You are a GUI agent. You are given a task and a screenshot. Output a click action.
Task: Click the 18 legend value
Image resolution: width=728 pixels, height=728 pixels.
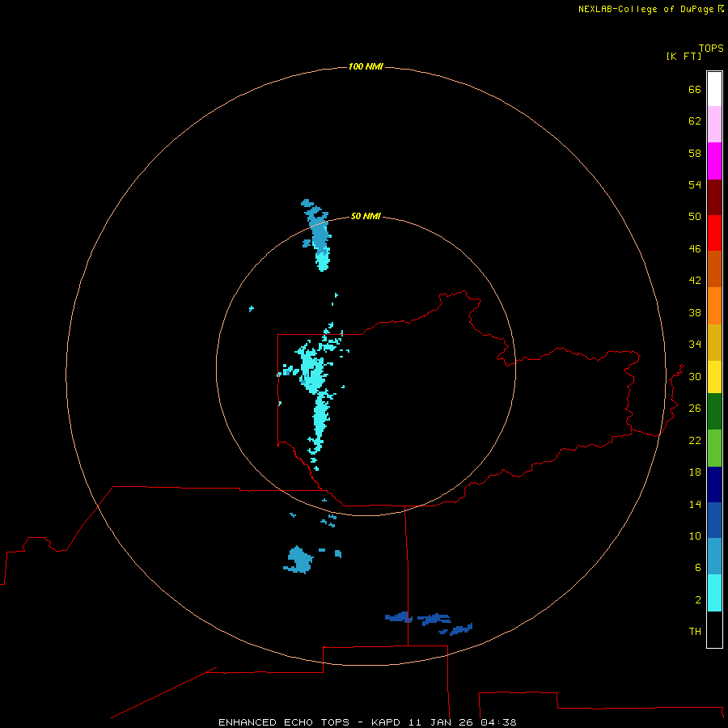(695, 472)
